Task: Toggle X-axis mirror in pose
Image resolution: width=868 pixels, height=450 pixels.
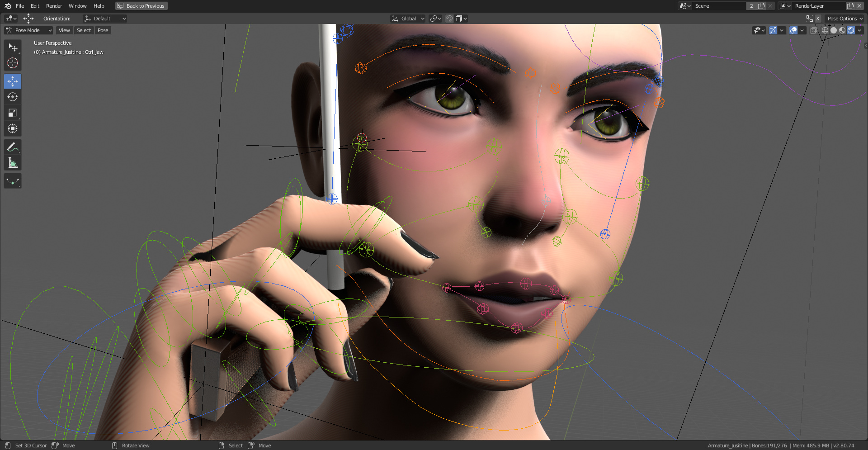Action: click(818, 19)
